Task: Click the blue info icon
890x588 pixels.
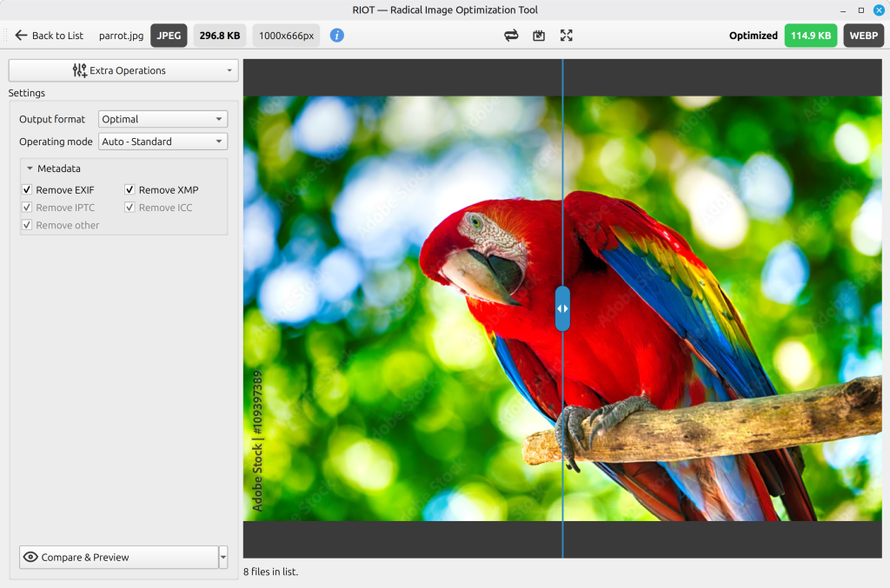Action: click(x=336, y=35)
